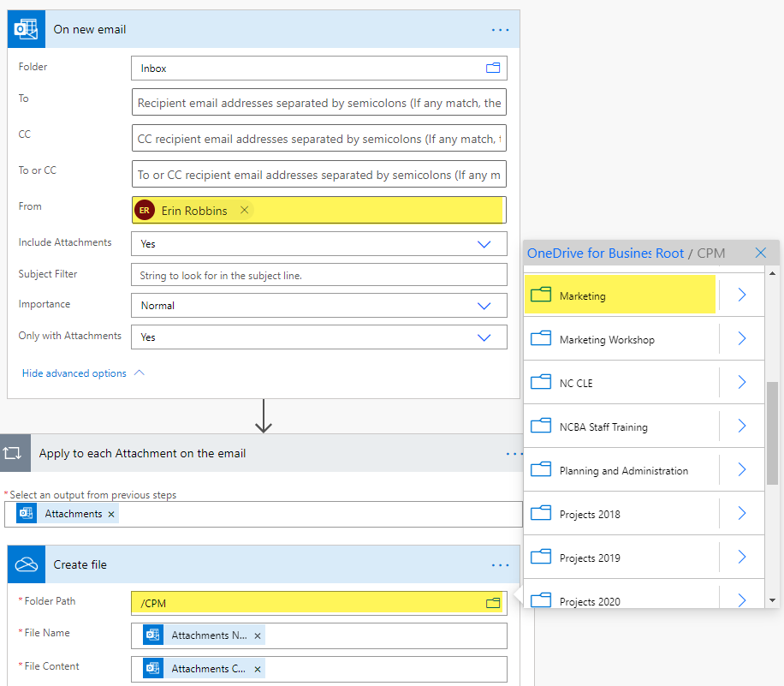
Task: Drill into the Projects 2018 folder arrow
Action: (x=742, y=514)
